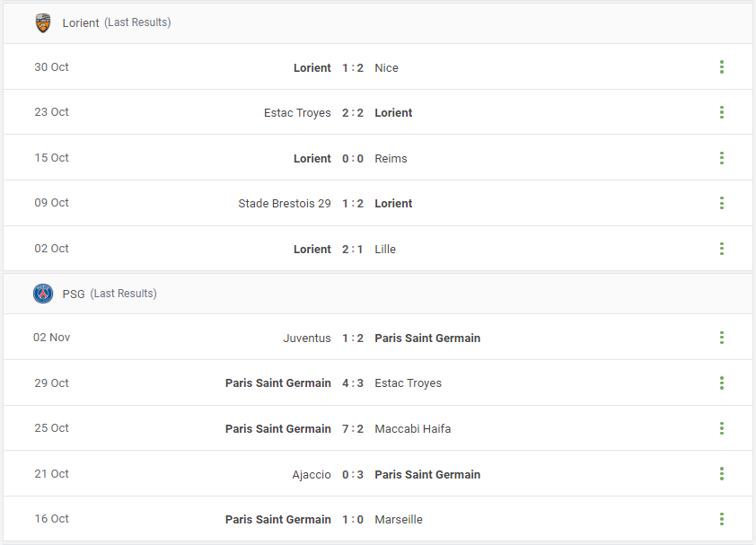The image size is (756, 545).
Task: Open three-dot menu for Juventus vs PSG match
Action: [721, 338]
